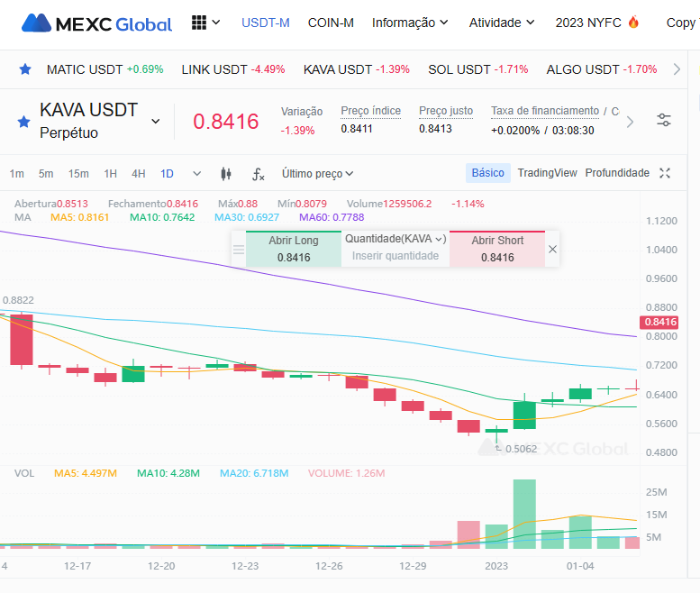
Task: Toggle the KAVA USDT favorite star
Action: point(23,122)
